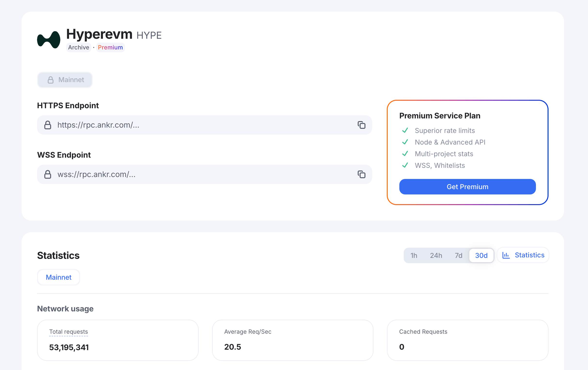
Task: Click the Premium badge
Action: [x=110, y=47]
